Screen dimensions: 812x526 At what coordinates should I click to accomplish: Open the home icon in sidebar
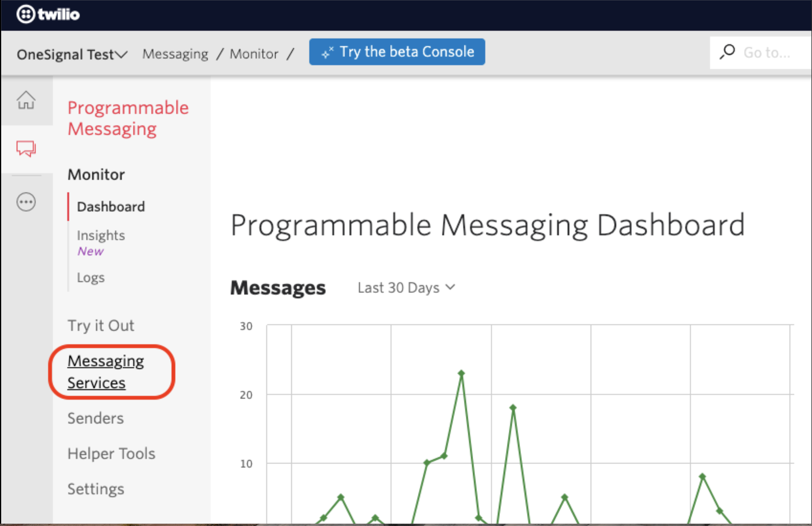tap(26, 100)
